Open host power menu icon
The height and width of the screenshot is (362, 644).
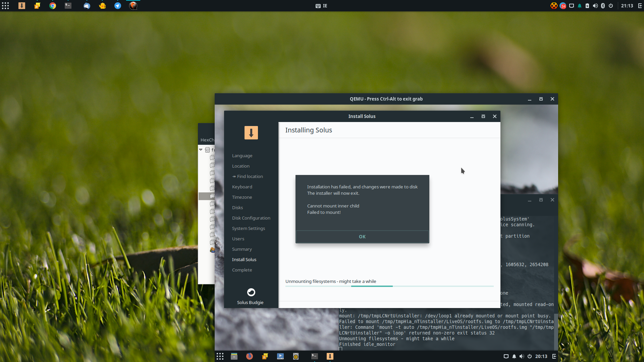611,6
